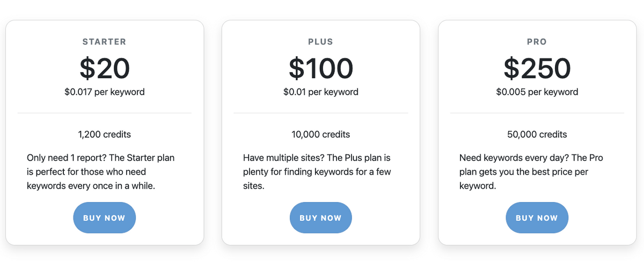Viewport: 644px width, 269px height.
Task: Click the 50,000 credits label
Action: tap(537, 134)
